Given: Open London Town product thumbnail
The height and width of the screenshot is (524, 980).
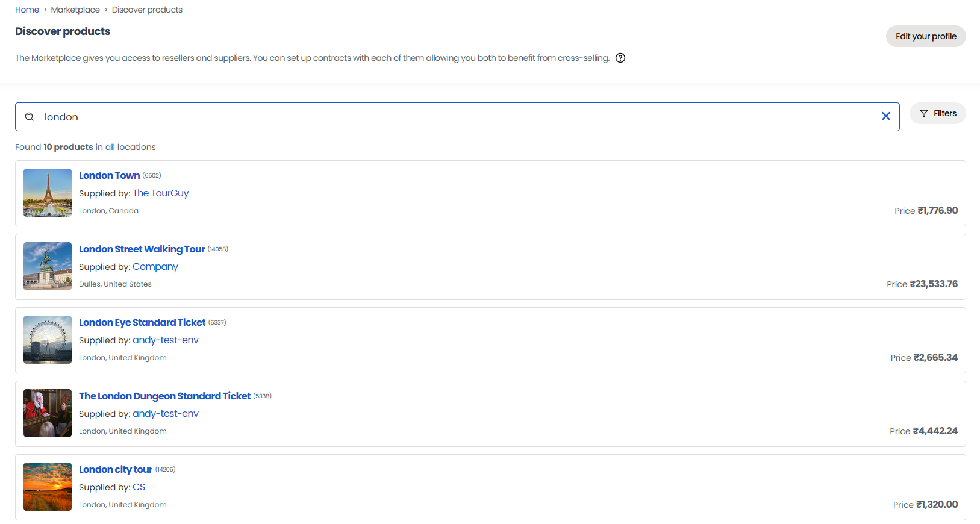Looking at the screenshot, I should click(48, 193).
